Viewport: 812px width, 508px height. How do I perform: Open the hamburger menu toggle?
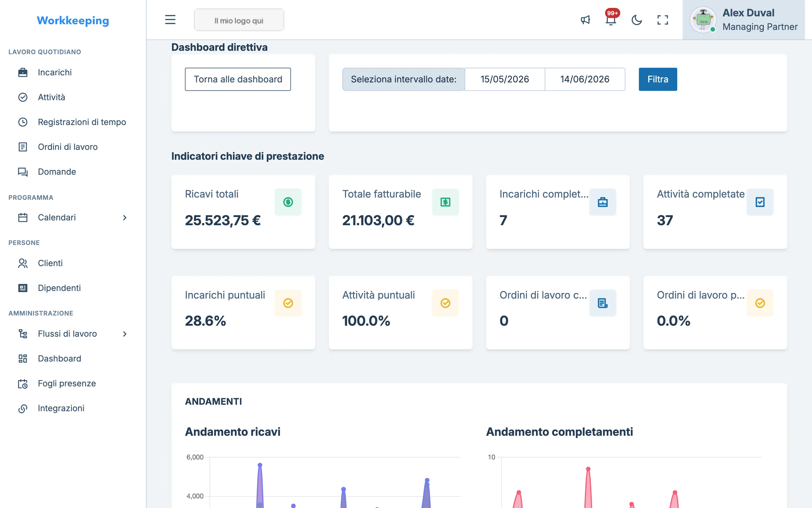pos(170,20)
